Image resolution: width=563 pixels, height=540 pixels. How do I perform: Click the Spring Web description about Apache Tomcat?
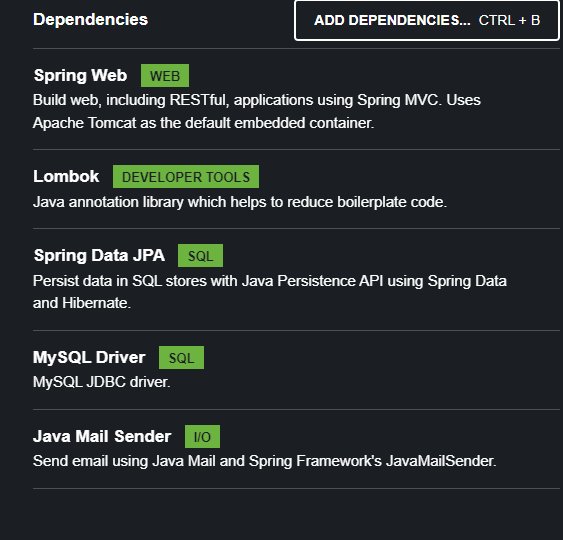click(x=257, y=111)
